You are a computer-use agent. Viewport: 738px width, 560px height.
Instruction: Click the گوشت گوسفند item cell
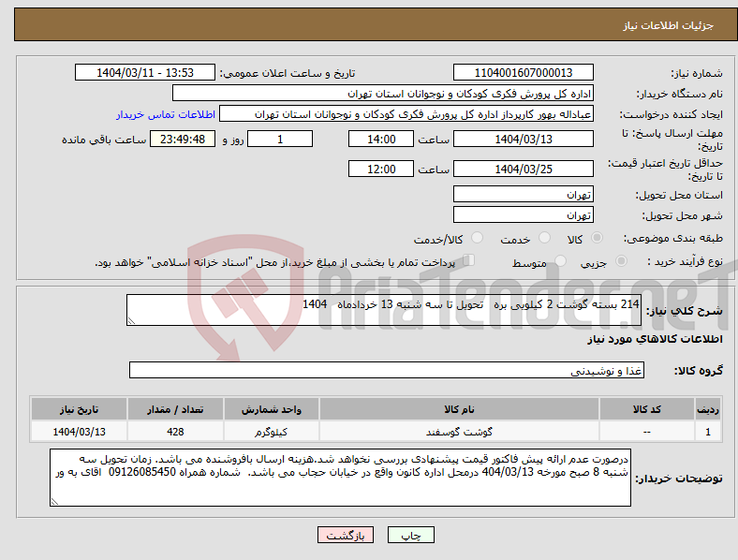(459, 432)
